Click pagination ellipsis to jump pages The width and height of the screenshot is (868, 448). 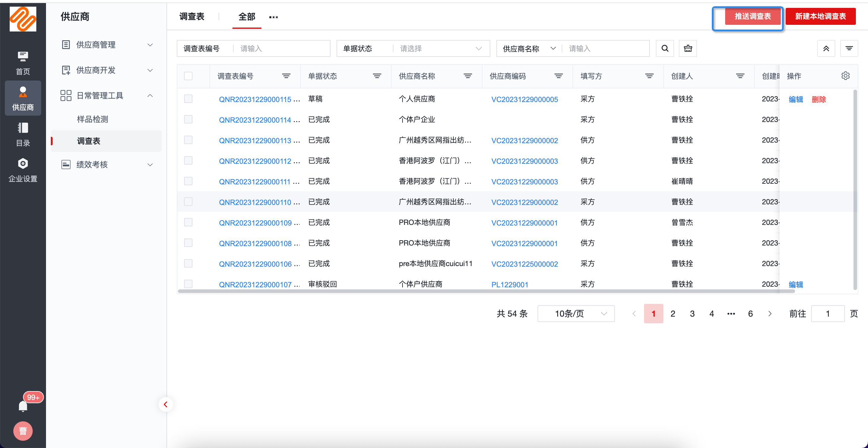731,314
